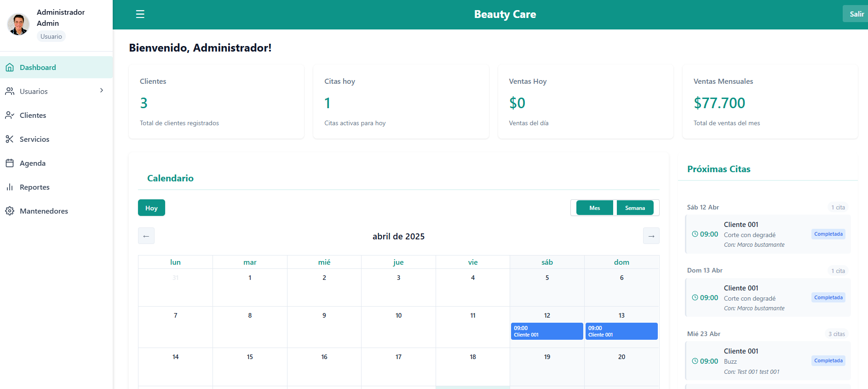868x389 pixels.
Task: Select day 15 in the calendar
Action: pos(250,367)
